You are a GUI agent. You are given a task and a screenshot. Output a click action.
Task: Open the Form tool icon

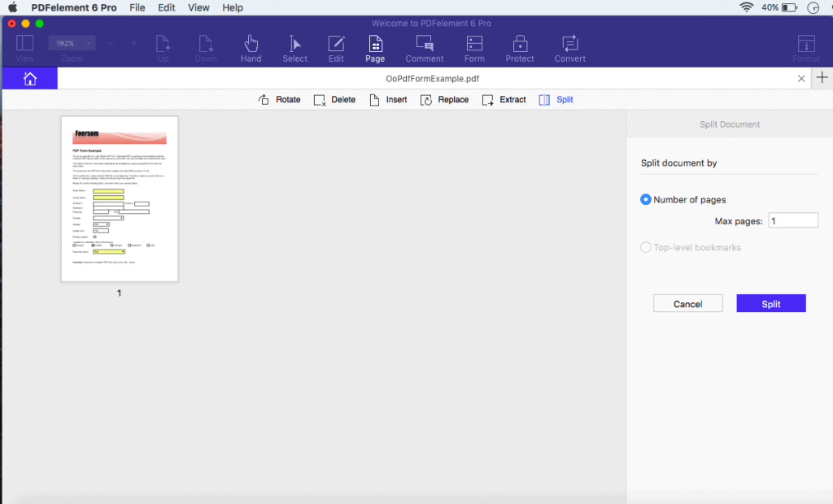pos(474,44)
